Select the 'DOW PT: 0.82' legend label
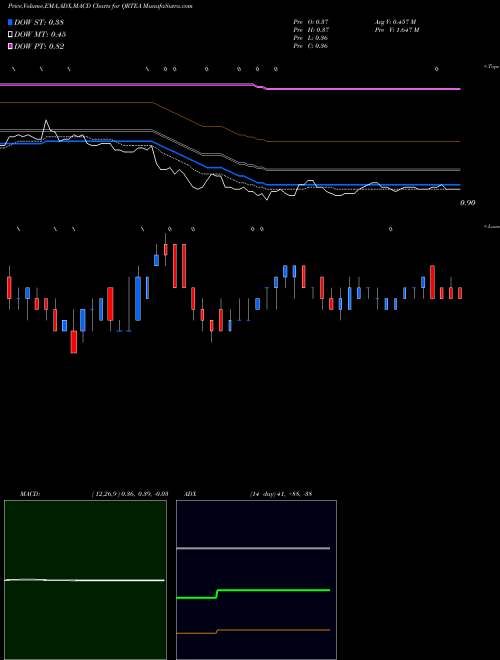500x660 pixels. 39,46
